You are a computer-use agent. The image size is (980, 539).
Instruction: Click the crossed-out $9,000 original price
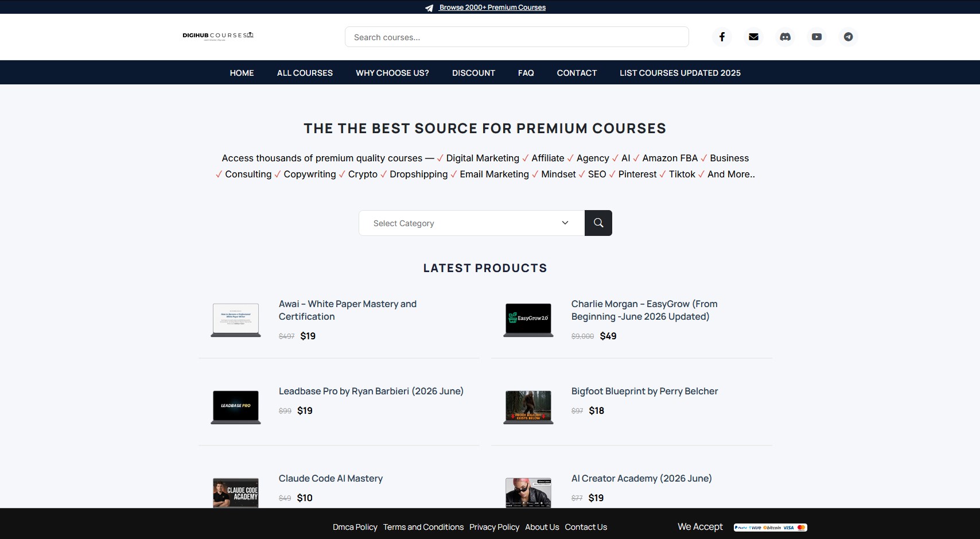[582, 336]
